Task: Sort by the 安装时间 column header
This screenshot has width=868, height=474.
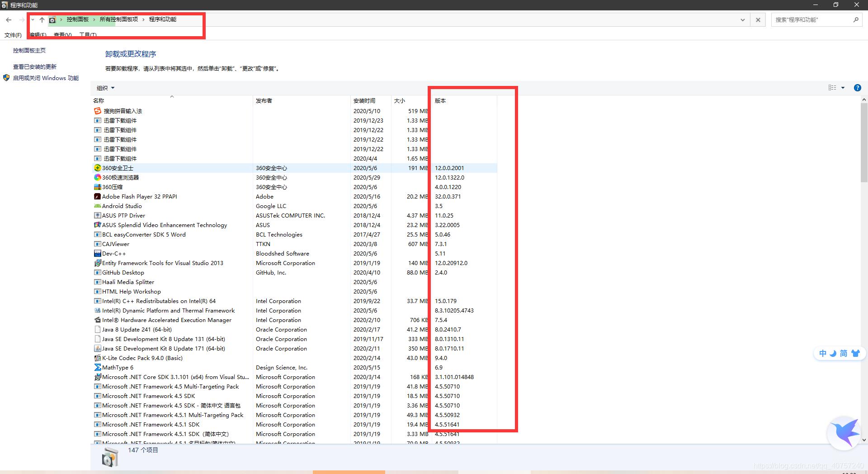Action: click(x=371, y=100)
